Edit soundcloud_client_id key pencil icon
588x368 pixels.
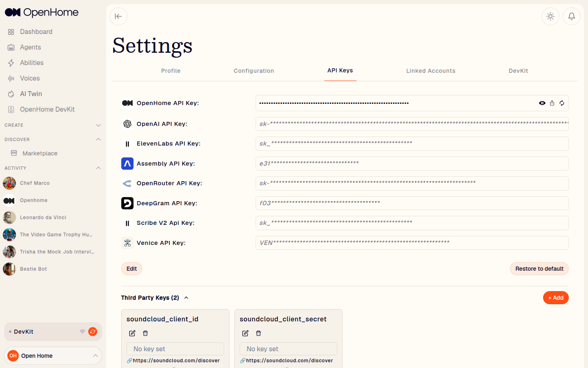click(x=132, y=333)
